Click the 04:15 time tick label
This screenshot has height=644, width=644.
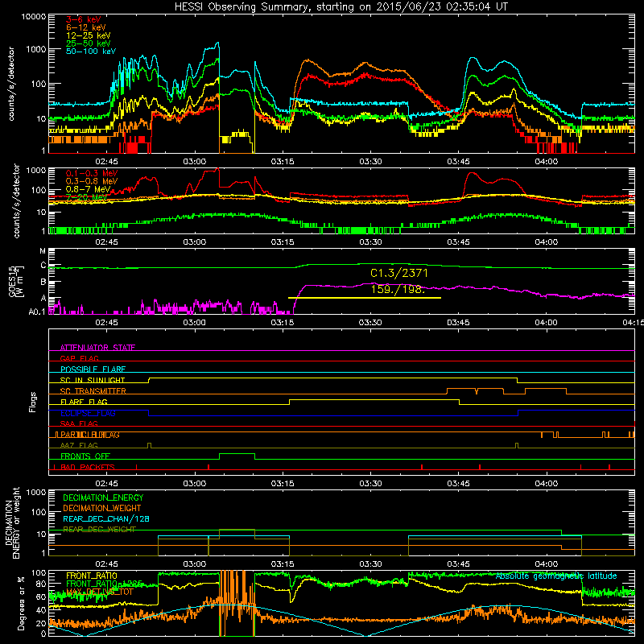click(x=634, y=323)
